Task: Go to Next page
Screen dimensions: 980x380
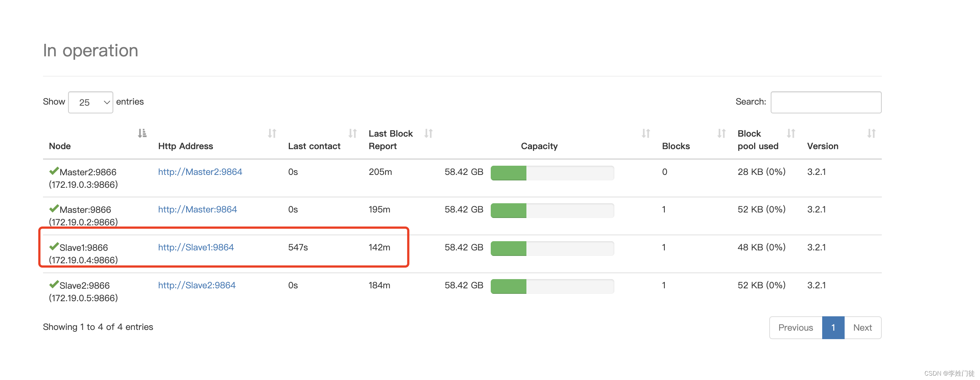Action: coord(862,327)
